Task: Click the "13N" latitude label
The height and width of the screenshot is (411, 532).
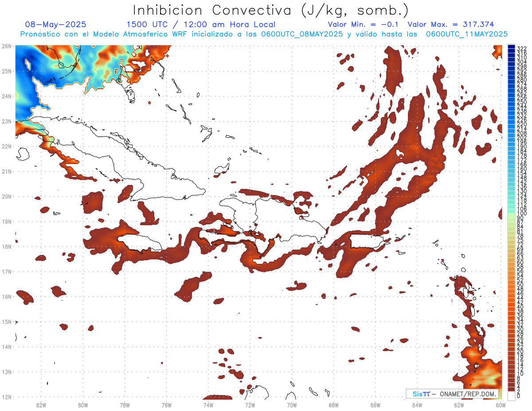Action: coord(6,372)
